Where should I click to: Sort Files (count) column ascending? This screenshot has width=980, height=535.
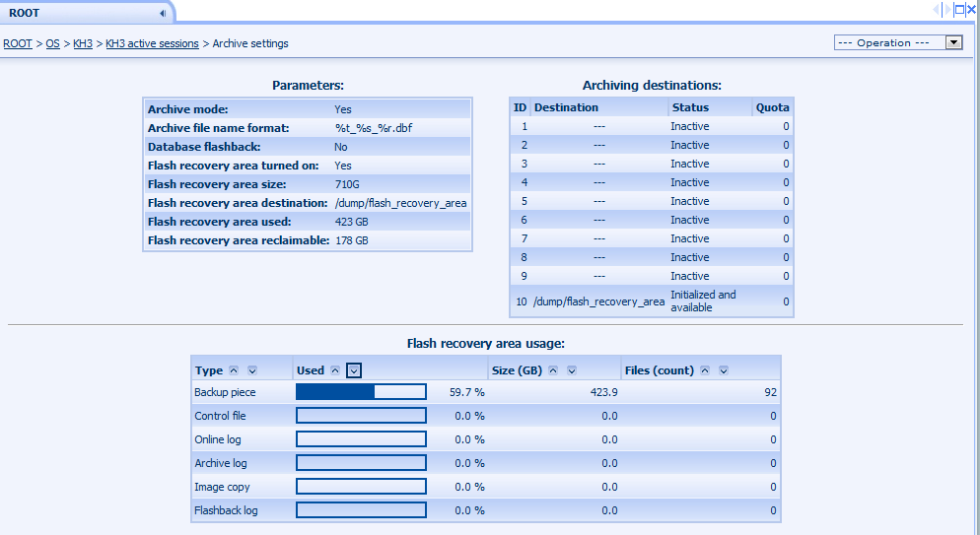705,370
